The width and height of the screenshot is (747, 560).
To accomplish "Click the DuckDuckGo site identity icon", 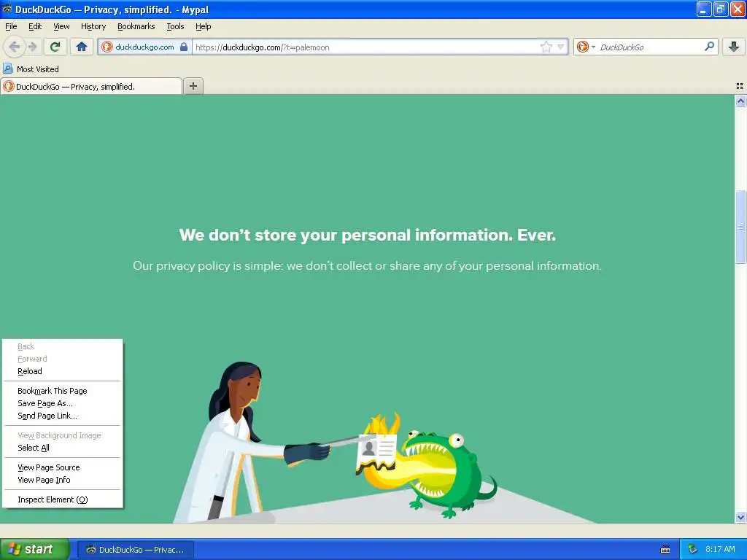I will [x=107, y=47].
